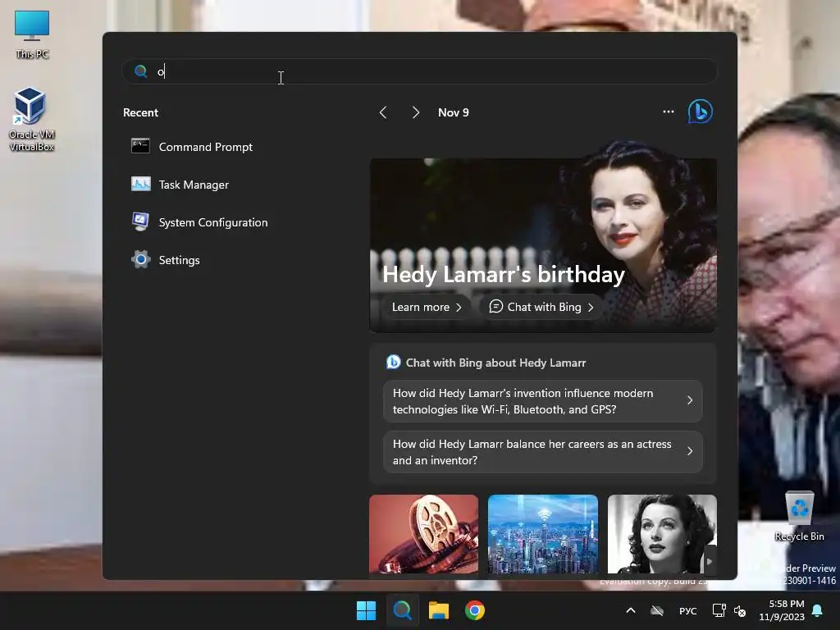Open Task Manager from Recent list

[180, 185]
